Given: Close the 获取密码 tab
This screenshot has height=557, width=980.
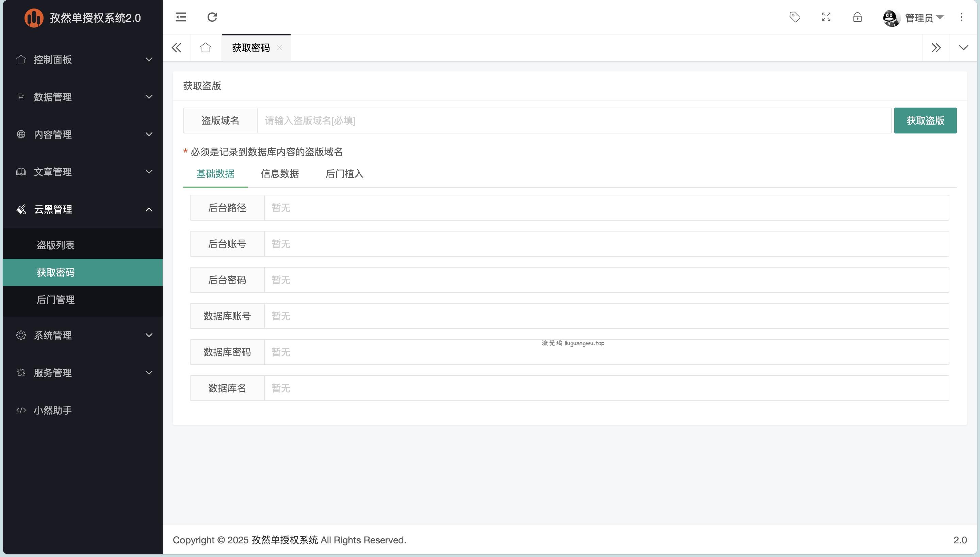Looking at the screenshot, I should 280,48.
